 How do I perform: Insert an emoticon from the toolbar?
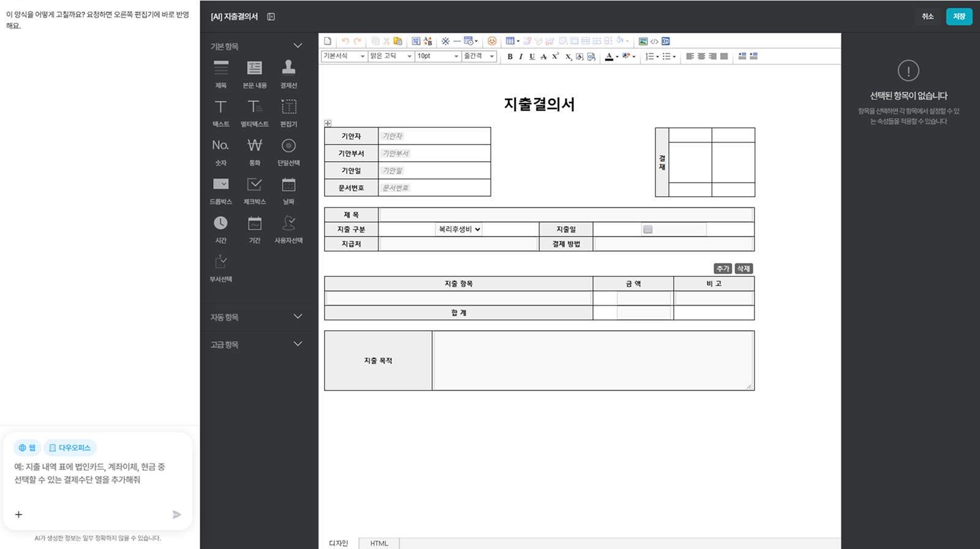(492, 41)
